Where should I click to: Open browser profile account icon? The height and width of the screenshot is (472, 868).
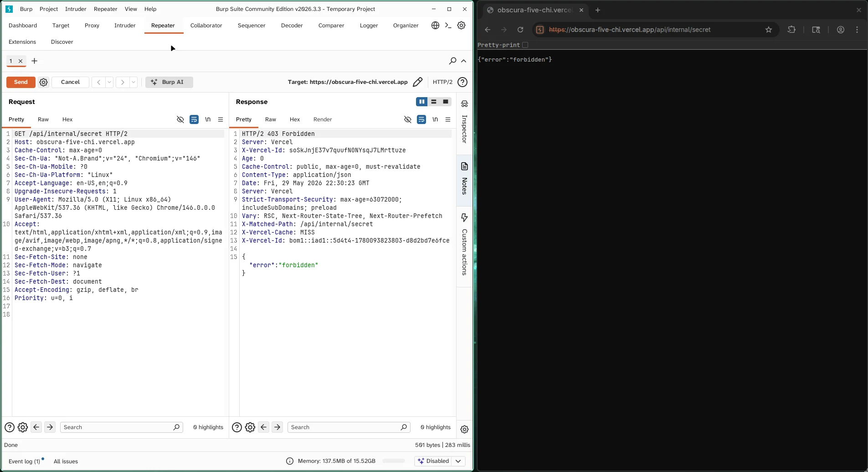841,30
